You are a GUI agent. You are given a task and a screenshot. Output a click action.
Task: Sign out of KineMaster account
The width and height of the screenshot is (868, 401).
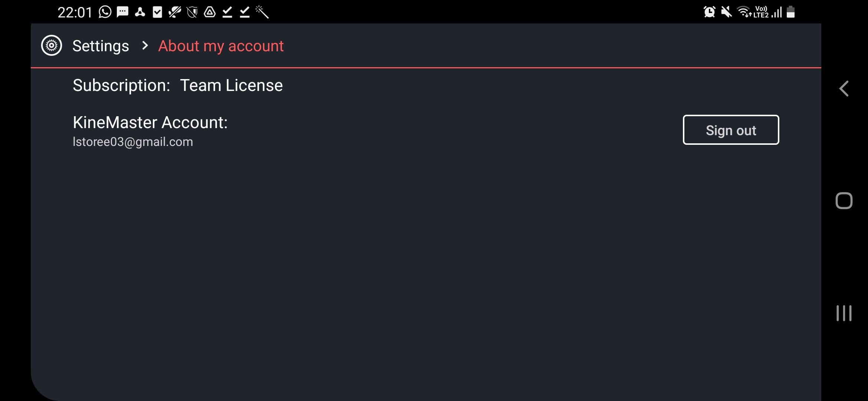(731, 130)
